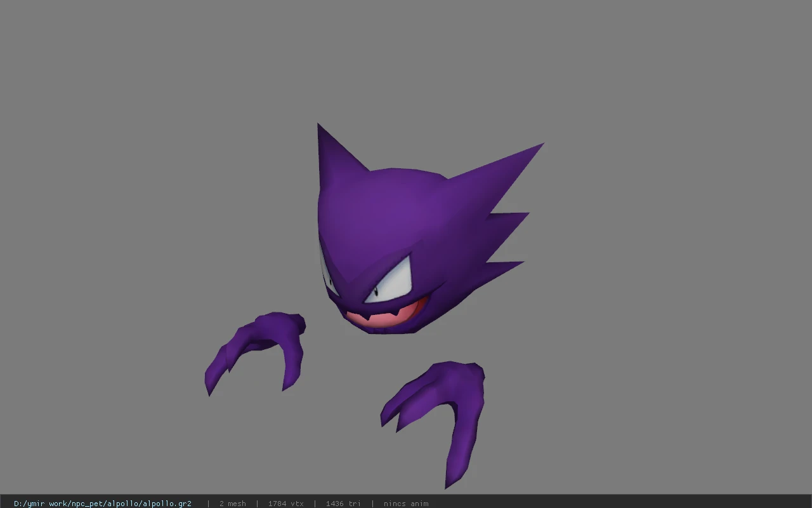
Task: Click the "1784 vtx" vertex count
Action: click(285, 504)
